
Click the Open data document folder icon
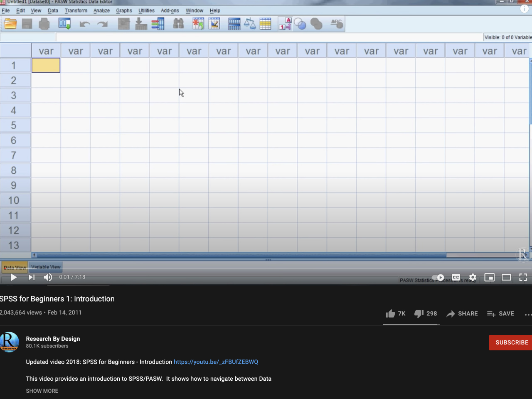click(x=10, y=24)
